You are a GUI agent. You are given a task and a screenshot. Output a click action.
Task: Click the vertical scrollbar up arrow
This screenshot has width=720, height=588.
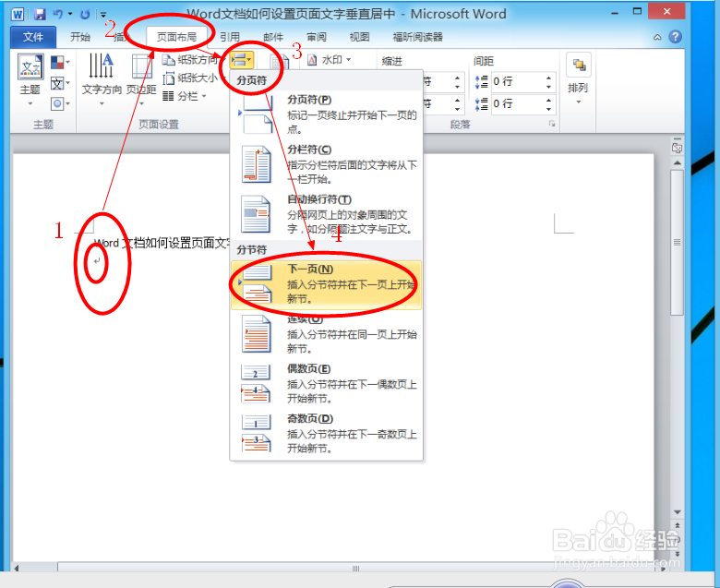tap(678, 162)
